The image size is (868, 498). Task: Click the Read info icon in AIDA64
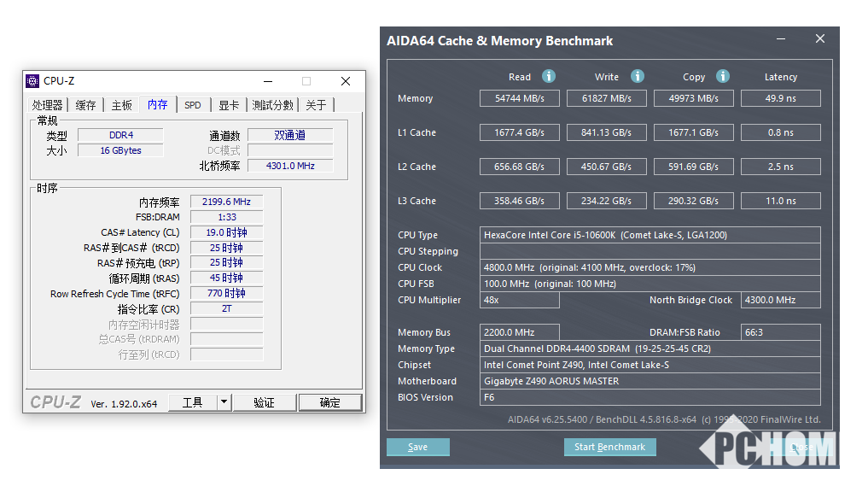pos(549,76)
